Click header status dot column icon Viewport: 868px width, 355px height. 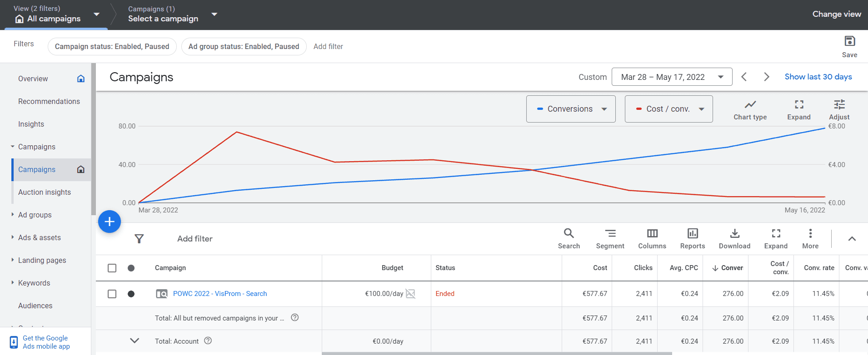pos(131,268)
